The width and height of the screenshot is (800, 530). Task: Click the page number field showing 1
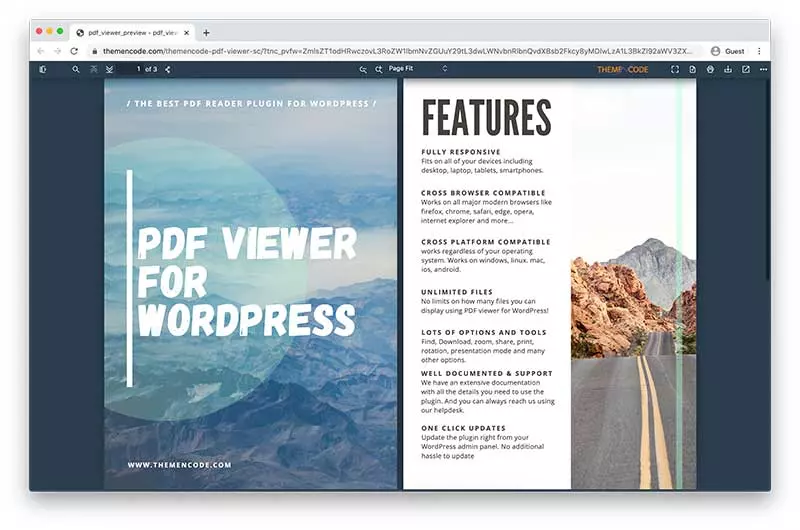pos(132,69)
